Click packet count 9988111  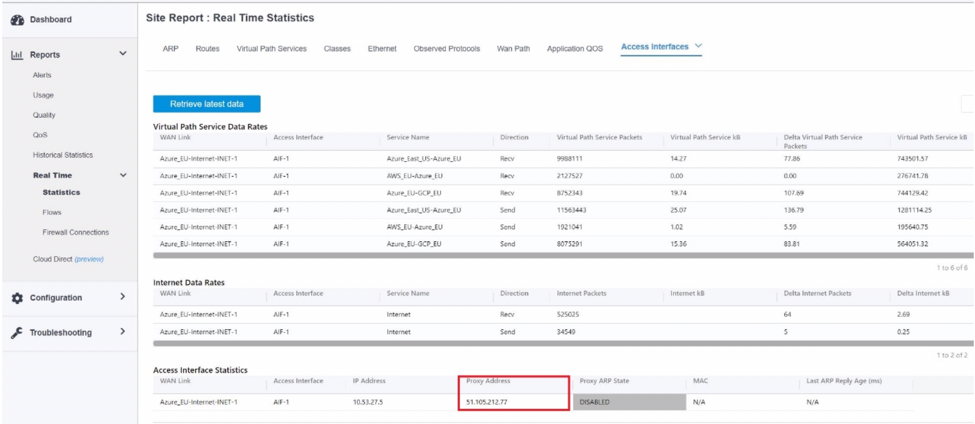(x=570, y=159)
